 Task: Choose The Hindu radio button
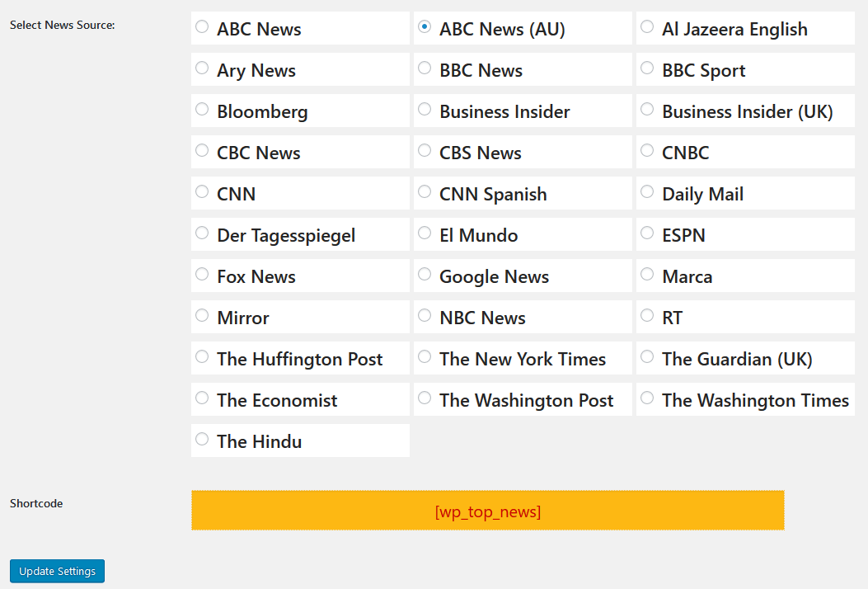(202, 440)
